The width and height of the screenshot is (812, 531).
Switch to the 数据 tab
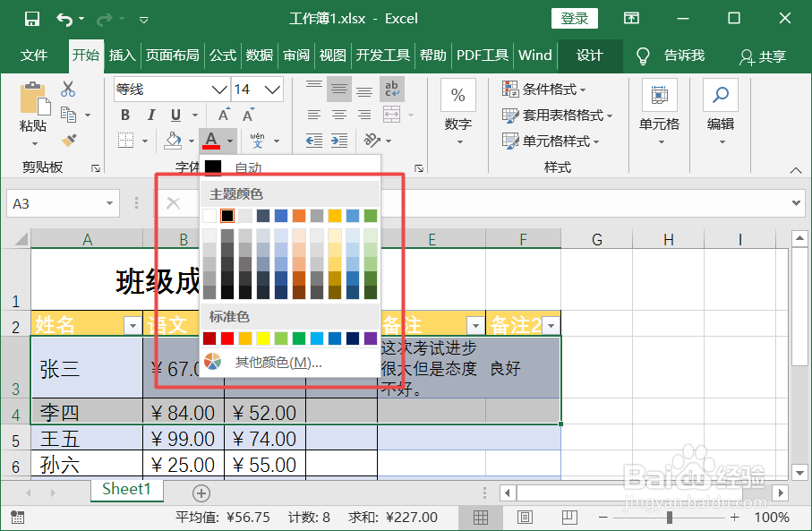point(260,55)
